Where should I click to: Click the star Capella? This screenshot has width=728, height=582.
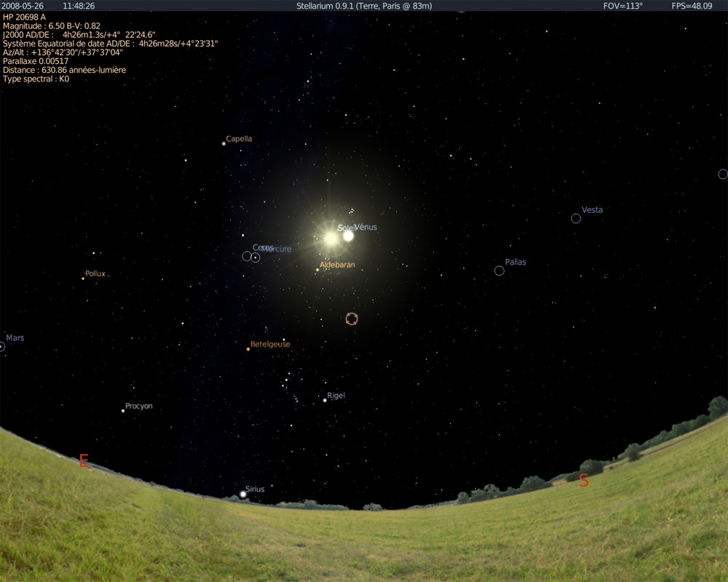[223, 143]
